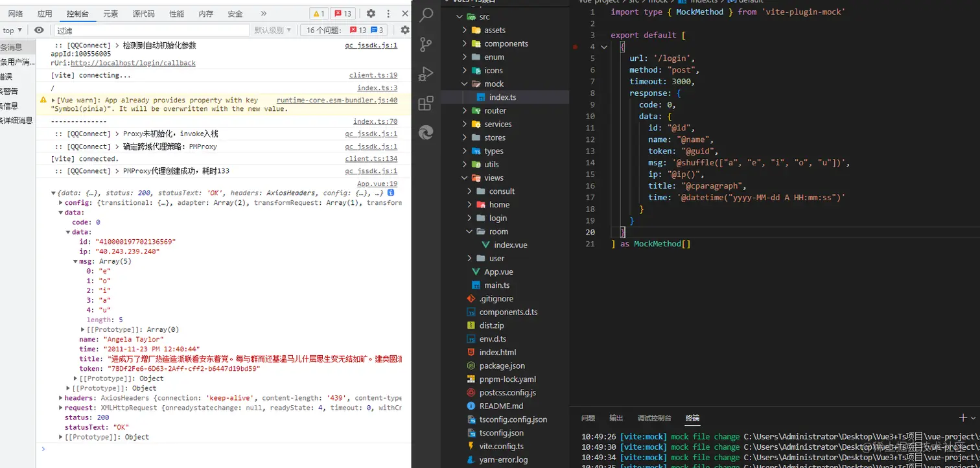Open terminal launch profile dropdown chevron

(x=974, y=418)
